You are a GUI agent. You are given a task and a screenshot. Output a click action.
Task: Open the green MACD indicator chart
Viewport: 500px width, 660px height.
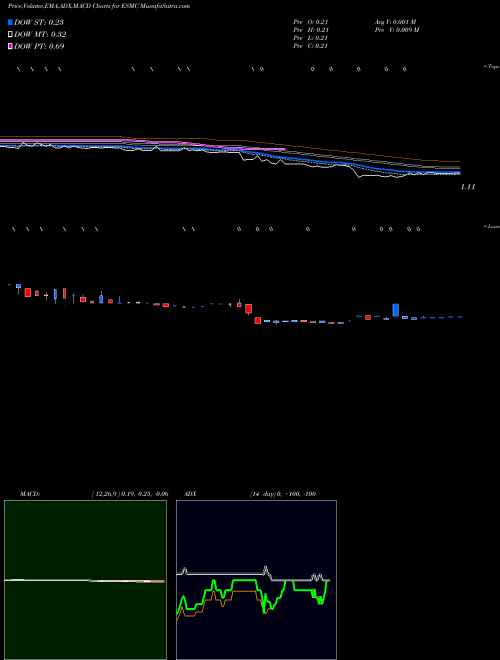point(85,580)
